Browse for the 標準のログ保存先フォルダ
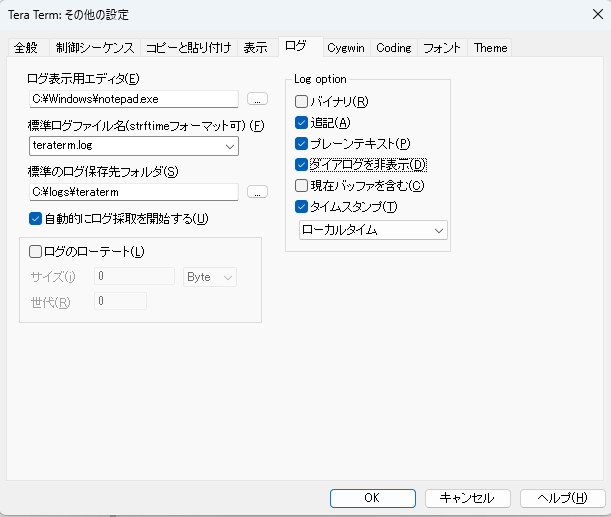This screenshot has height=517, width=611. (x=257, y=192)
